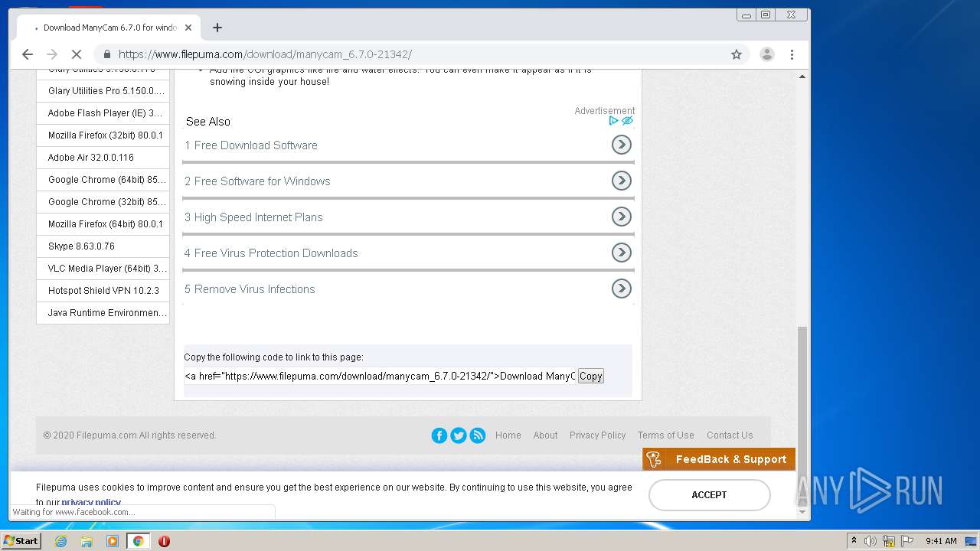Close the ManyCam download tab
980x551 pixels.
click(x=188, y=28)
